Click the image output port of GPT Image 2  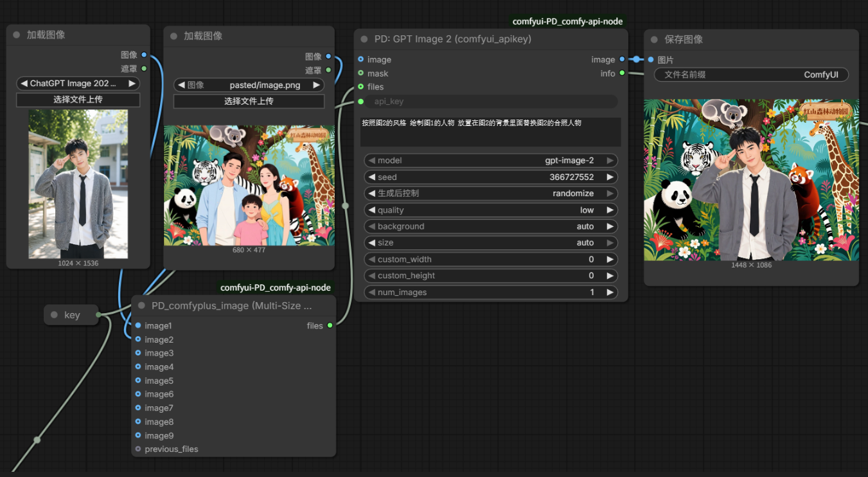622,59
